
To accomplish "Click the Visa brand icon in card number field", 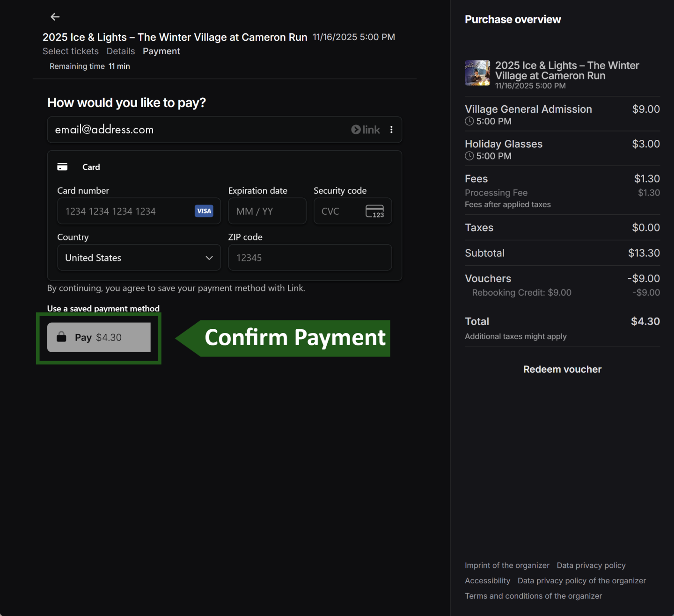I will pyautogui.click(x=204, y=211).
